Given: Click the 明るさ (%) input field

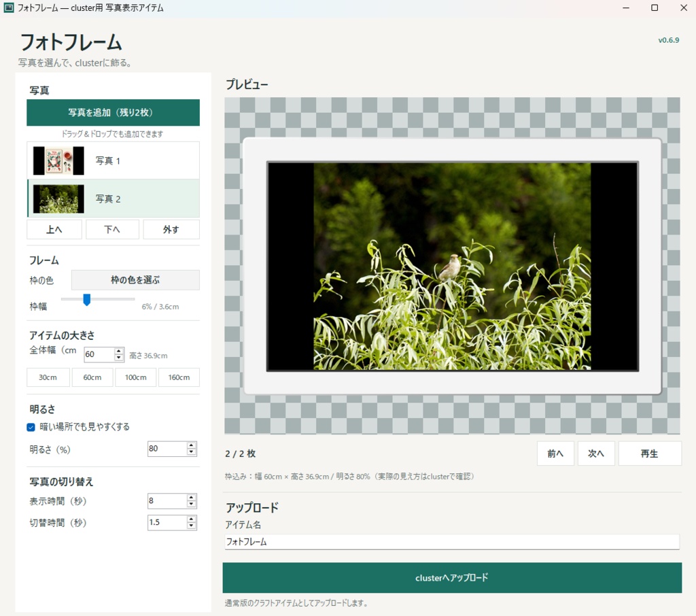Looking at the screenshot, I should click(167, 449).
